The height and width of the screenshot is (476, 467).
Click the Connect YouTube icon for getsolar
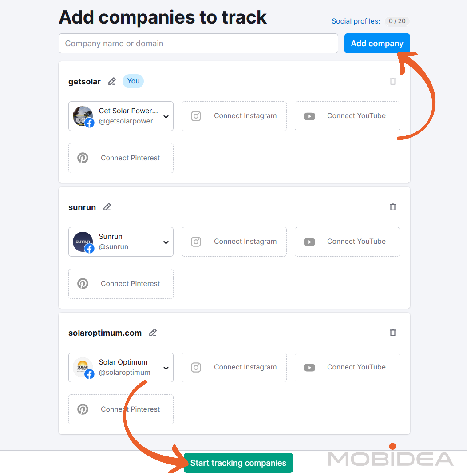click(x=309, y=116)
